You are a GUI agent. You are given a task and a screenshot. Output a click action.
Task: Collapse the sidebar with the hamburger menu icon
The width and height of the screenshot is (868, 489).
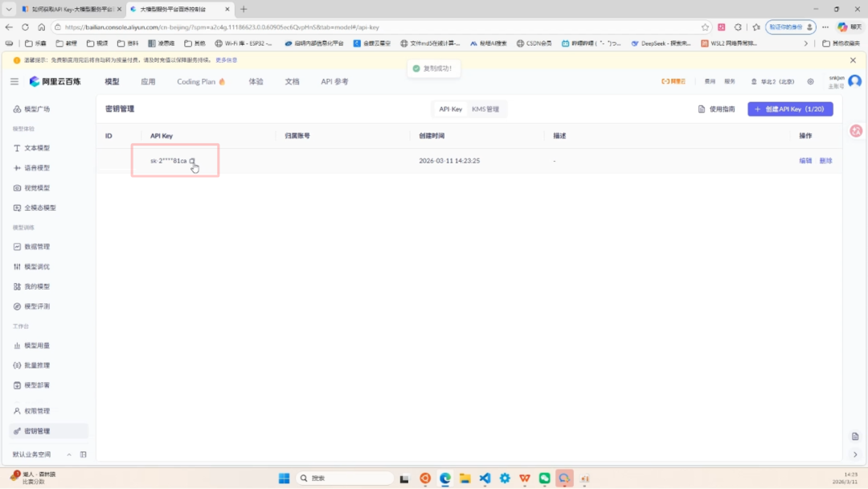coord(14,81)
